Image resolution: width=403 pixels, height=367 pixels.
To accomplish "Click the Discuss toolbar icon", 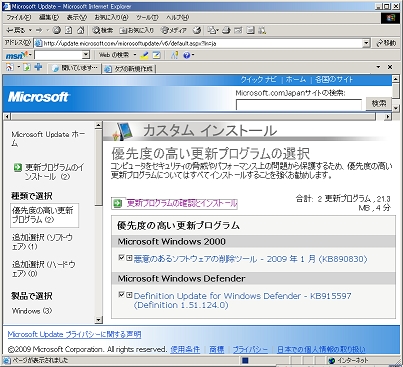I will pos(250,30).
